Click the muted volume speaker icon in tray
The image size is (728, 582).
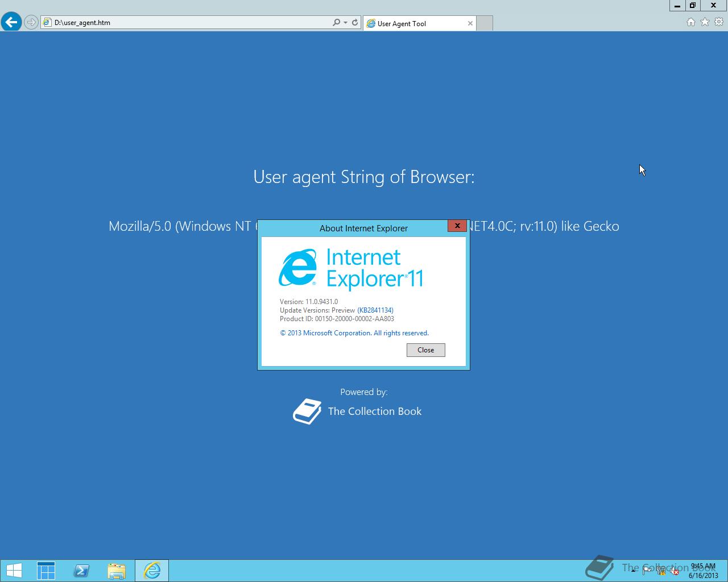(x=675, y=571)
